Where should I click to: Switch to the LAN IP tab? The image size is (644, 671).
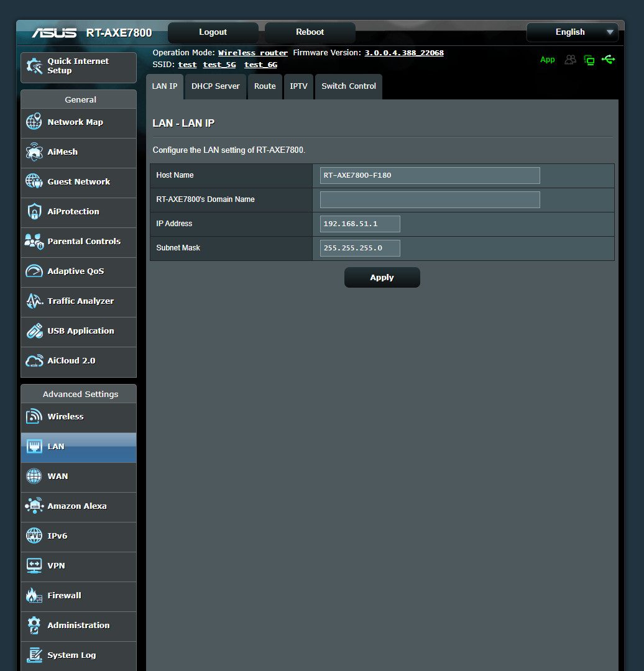pos(165,86)
